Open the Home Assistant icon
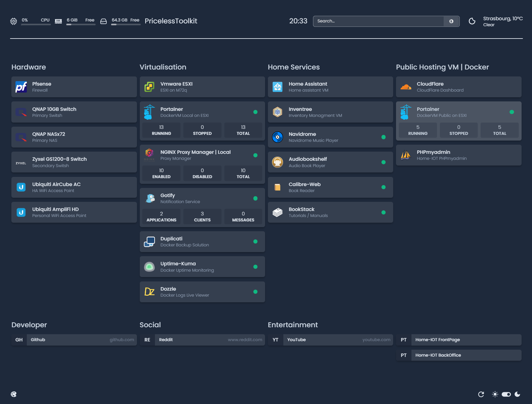532x404 pixels. click(x=277, y=87)
